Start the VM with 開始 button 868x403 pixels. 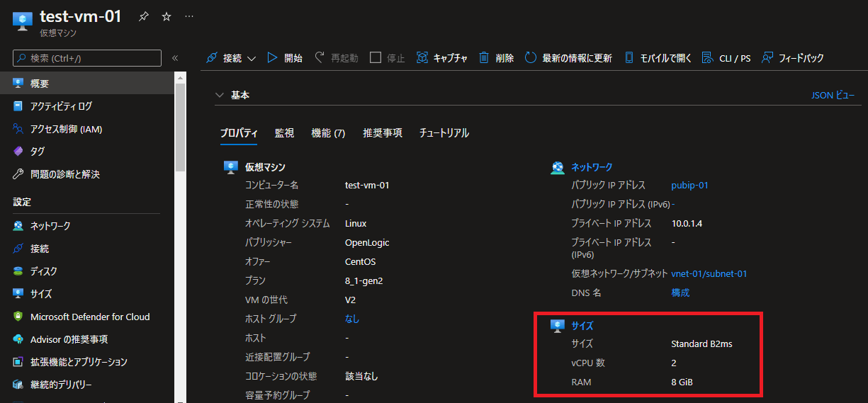pos(284,58)
